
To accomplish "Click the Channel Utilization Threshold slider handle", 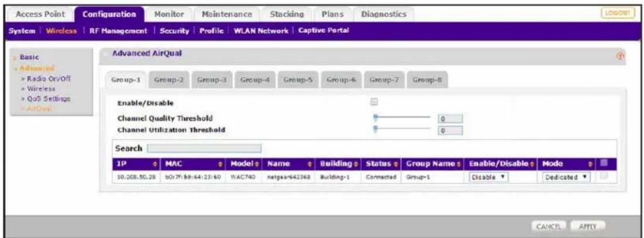I will (x=375, y=129).
